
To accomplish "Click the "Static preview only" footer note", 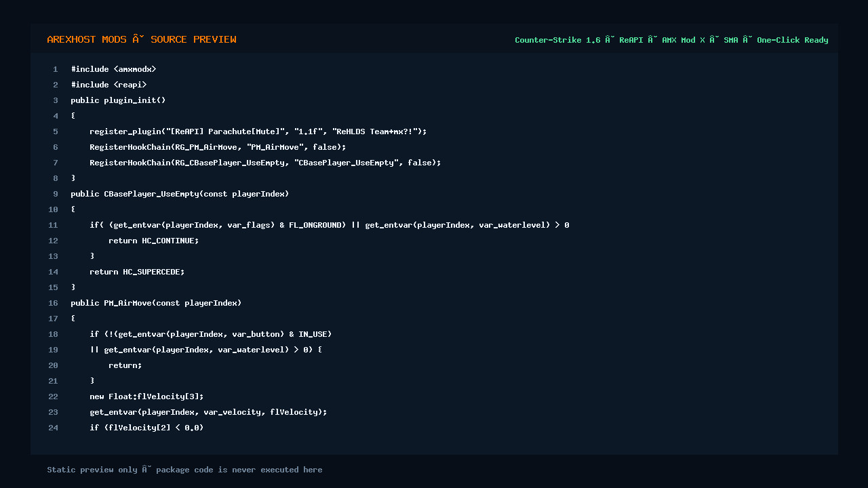I will (x=184, y=470).
